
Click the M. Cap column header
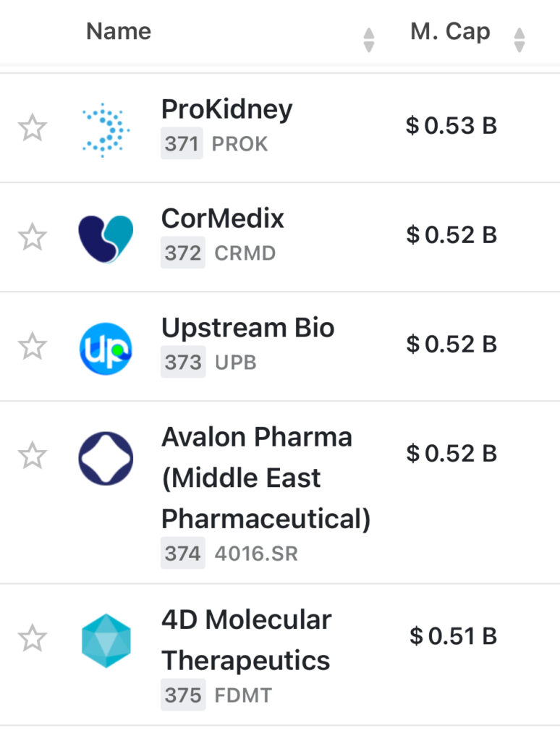(x=450, y=32)
